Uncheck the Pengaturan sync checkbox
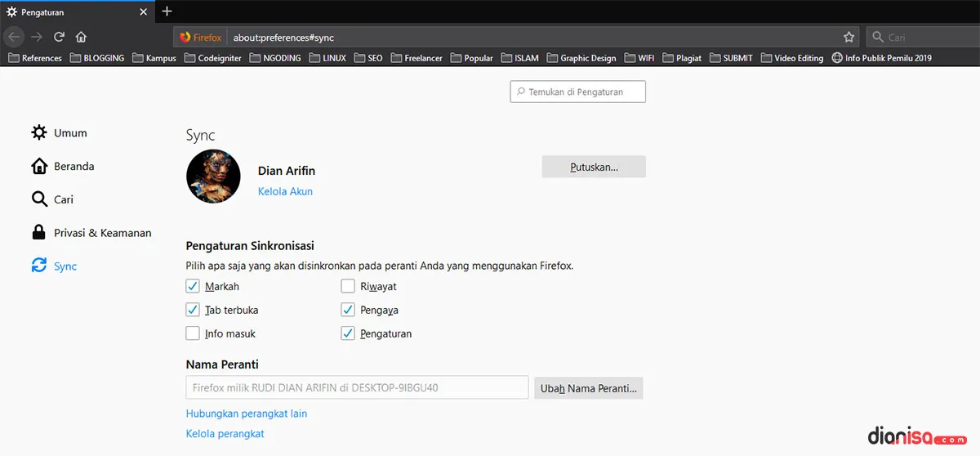Viewport: 980px width, 456px height. coord(348,333)
